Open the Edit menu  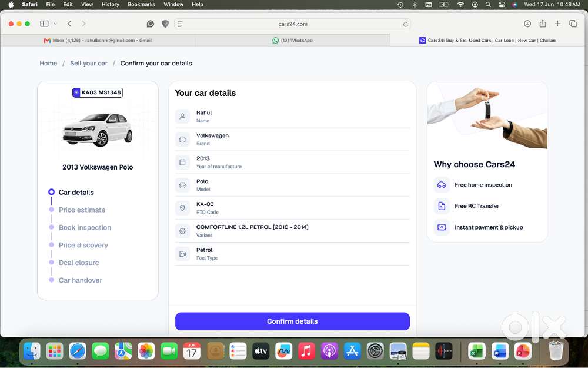(68, 5)
